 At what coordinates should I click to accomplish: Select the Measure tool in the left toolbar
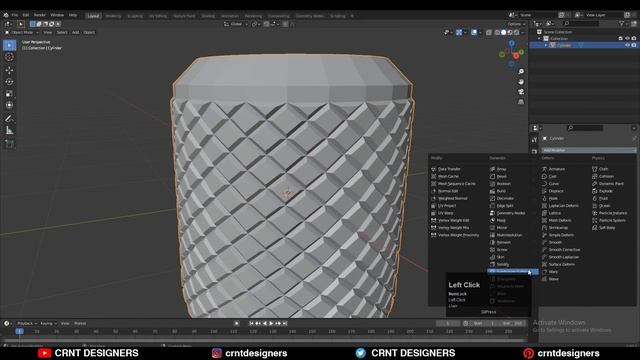(x=9, y=130)
